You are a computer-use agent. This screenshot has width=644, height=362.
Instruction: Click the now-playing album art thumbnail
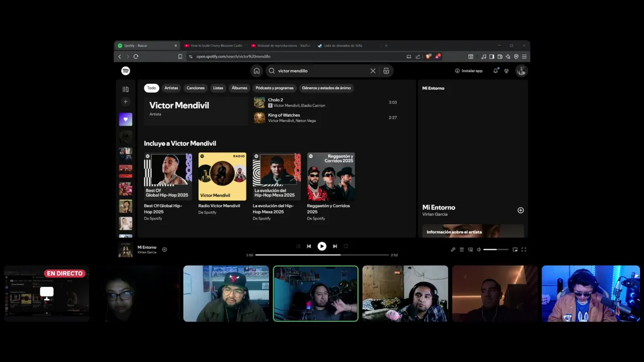[125, 250]
